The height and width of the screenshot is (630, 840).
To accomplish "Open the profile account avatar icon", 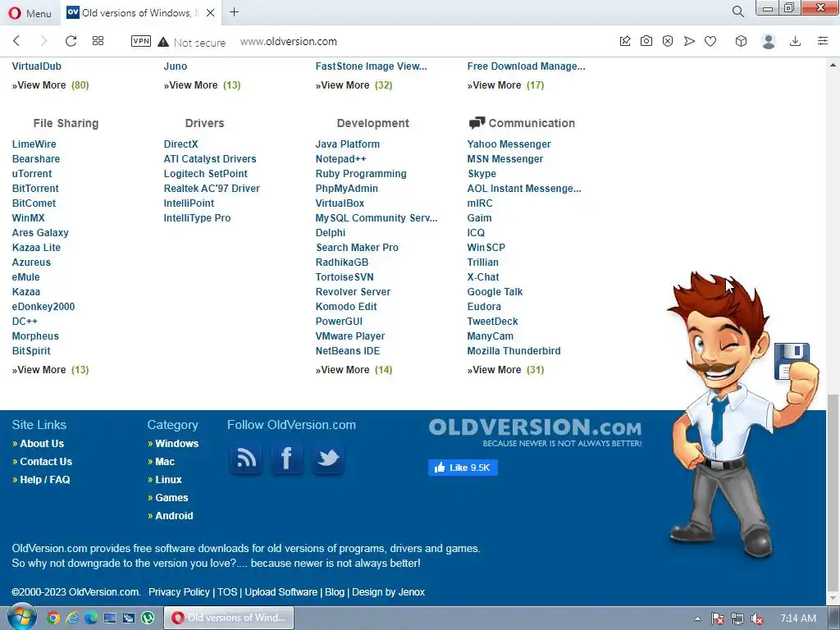I will (x=769, y=41).
